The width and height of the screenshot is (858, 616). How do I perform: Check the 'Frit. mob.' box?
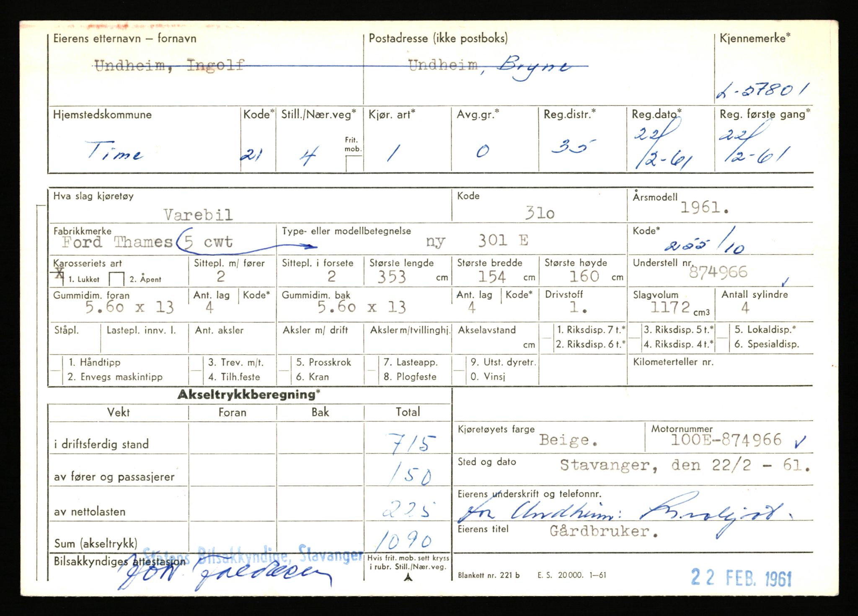point(353,163)
